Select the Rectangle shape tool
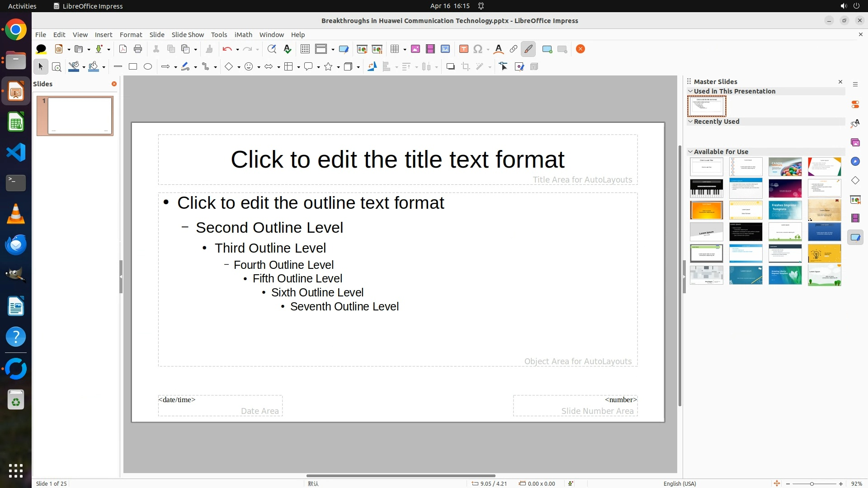868x488 pixels. click(133, 66)
